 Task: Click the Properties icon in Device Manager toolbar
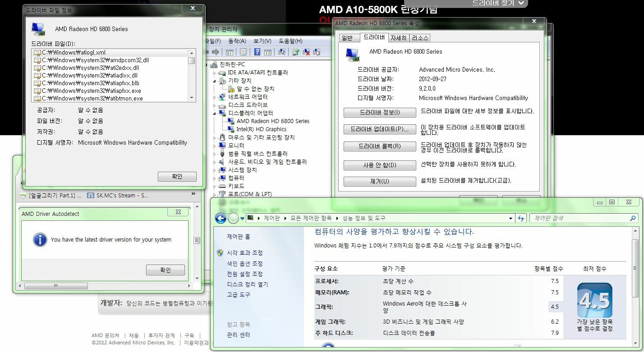(243, 52)
